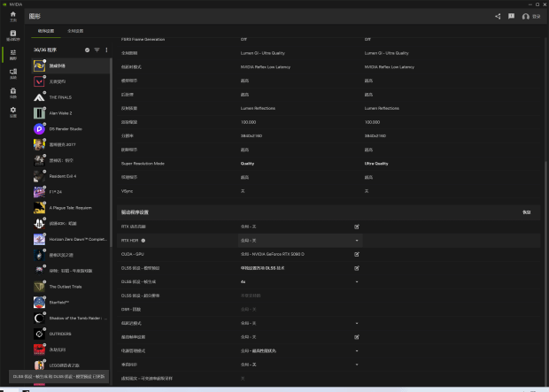The width and height of the screenshot is (549, 392).
Task: Switch to the Program Settings tab
Action: pyautogui.click(x=46, y=31)
